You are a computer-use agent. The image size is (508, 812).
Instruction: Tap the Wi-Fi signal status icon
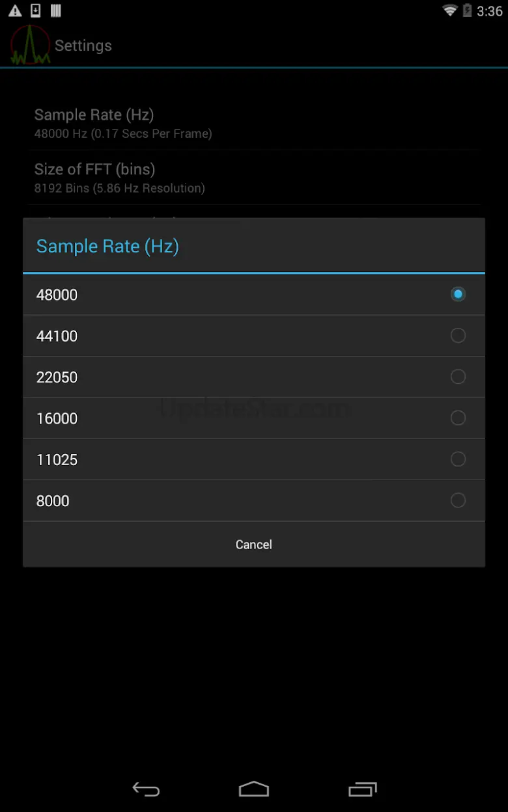(449, 11)
